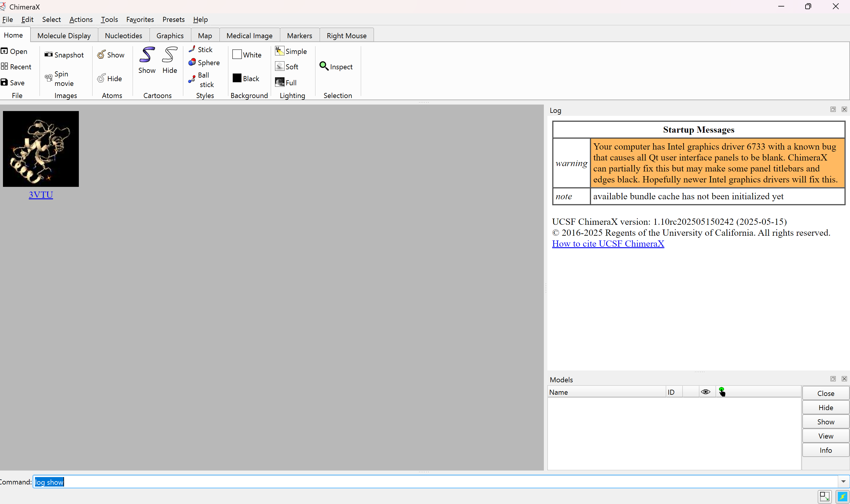Show cartoons with purple ribbon icon
The image size is (850, 504).
[x=147, y=55]
